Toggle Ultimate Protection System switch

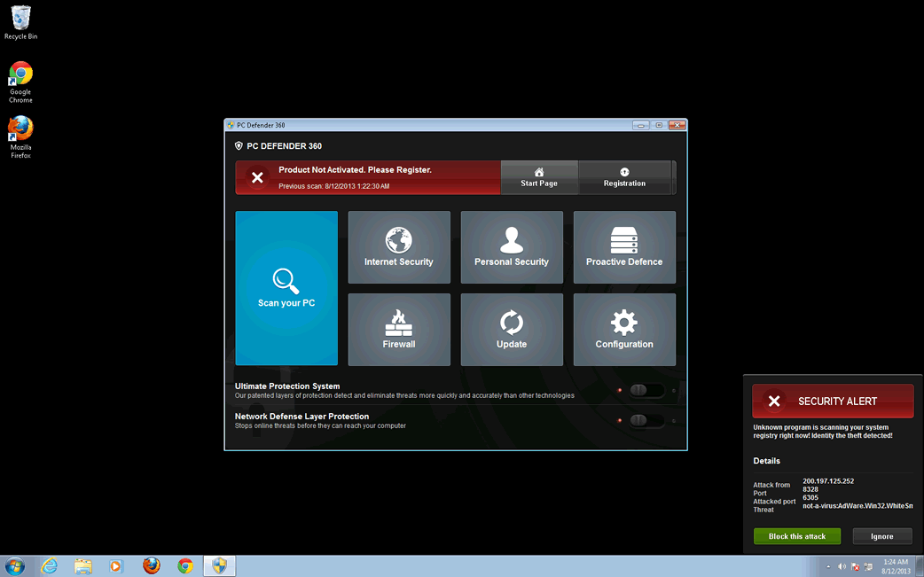coord(646,390)
